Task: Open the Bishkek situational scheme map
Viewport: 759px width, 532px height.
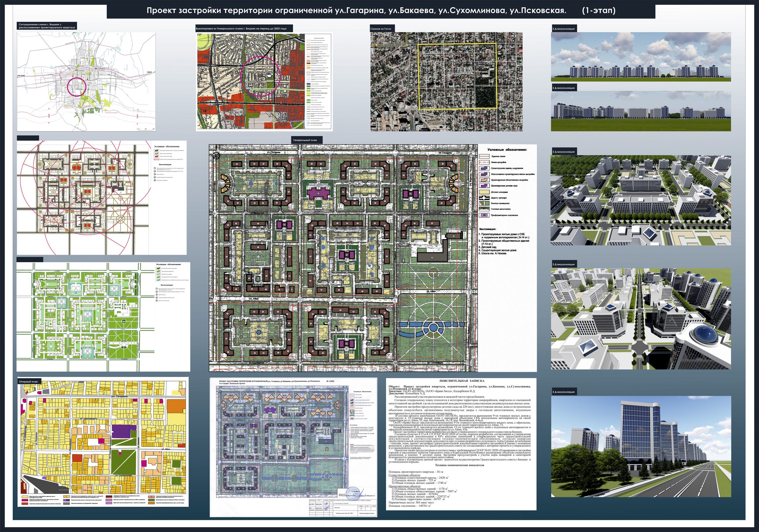Action: point(86,81)
